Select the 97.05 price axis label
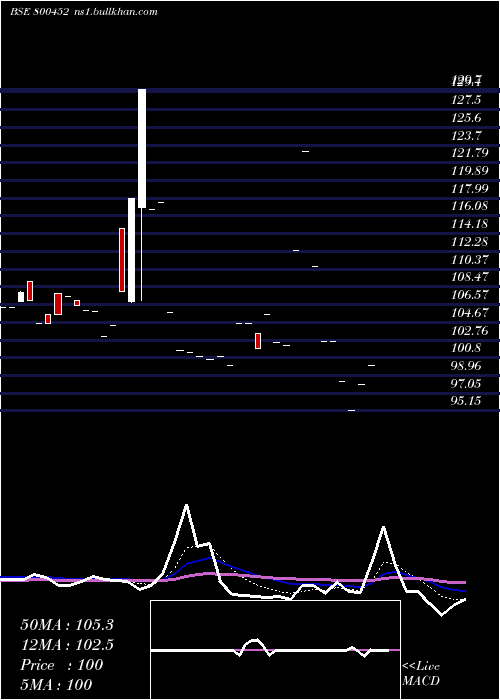 click(x=466, y=383)
